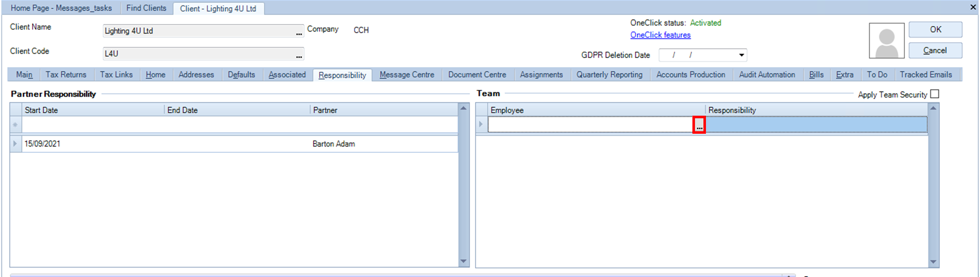
Task: Select the Client - Lighting 4U Ltd tab
Action: pyautogui.click(x=218, y=9)
